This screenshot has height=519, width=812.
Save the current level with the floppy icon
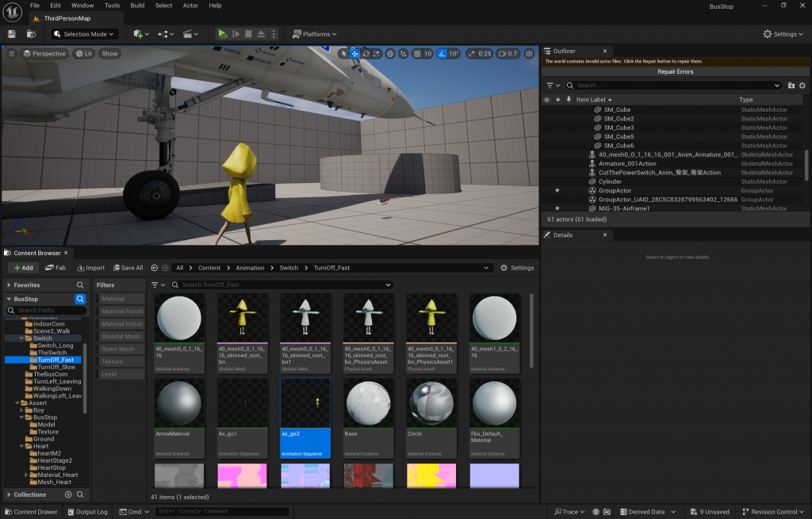tap(11, 34)
